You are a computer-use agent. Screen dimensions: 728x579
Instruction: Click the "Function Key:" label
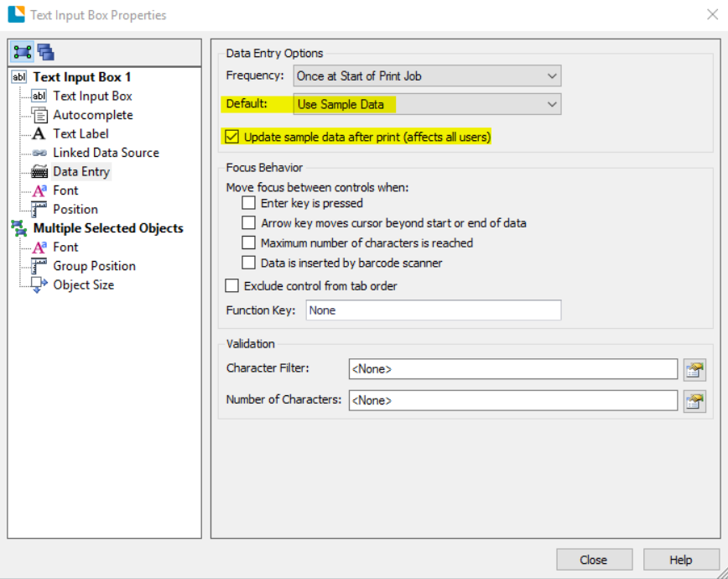pos(261,310)
